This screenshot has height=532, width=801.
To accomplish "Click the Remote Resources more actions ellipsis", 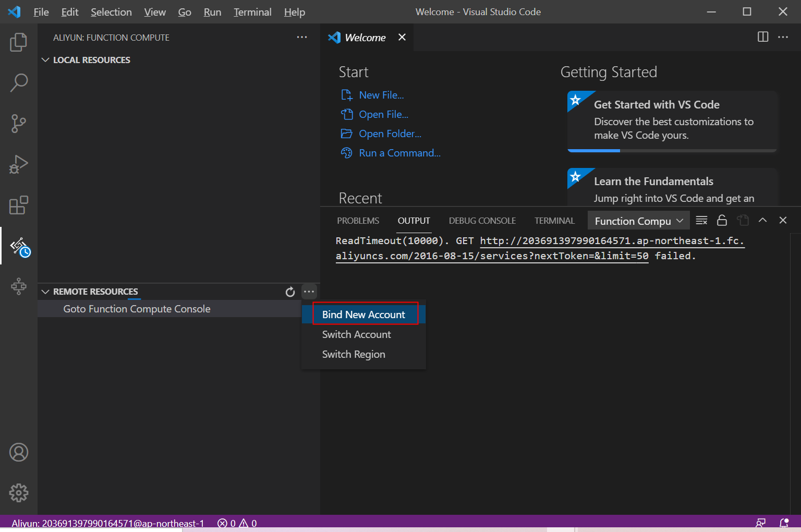I will tap(309, 292).
